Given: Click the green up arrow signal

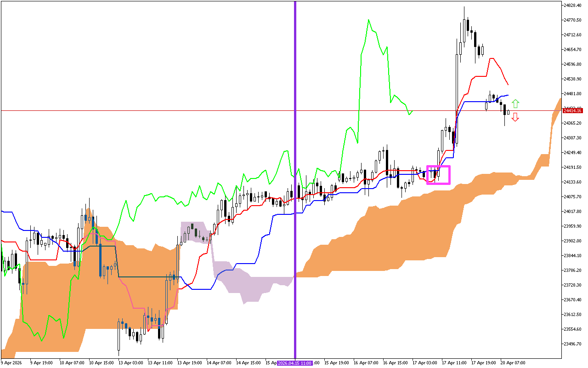Looking at the screenshot, I should pyautogui.click(x=515, y=103).
